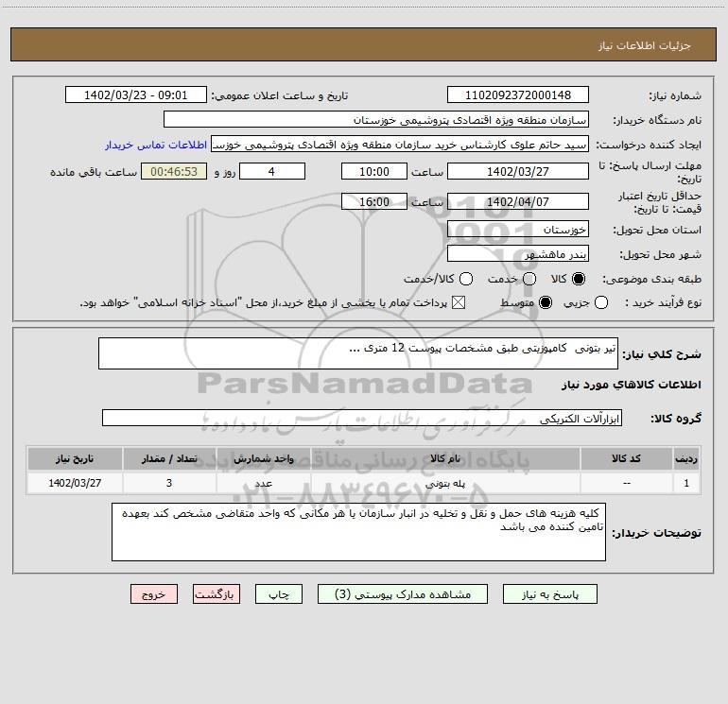Select the متوسط purchase type radio
Viewport: 728px width, 704px height.
tap(546, 302)
